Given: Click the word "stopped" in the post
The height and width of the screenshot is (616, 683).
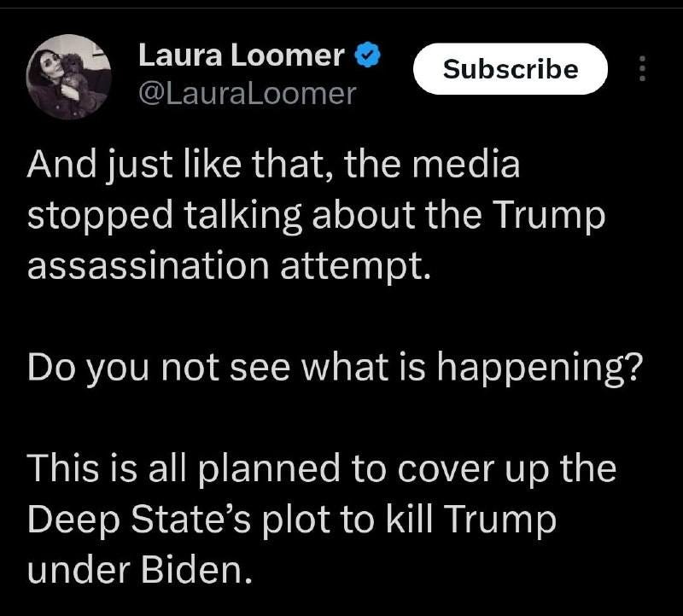Looking at the screenshot, I should click(100, 217).
